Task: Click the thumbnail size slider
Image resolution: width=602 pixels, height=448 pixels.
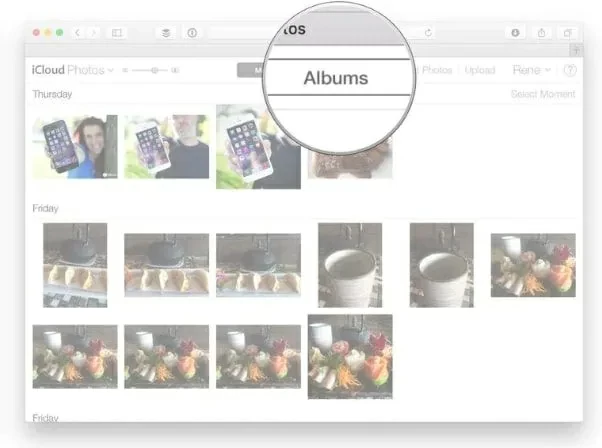Action: click(x=150, y=70)
